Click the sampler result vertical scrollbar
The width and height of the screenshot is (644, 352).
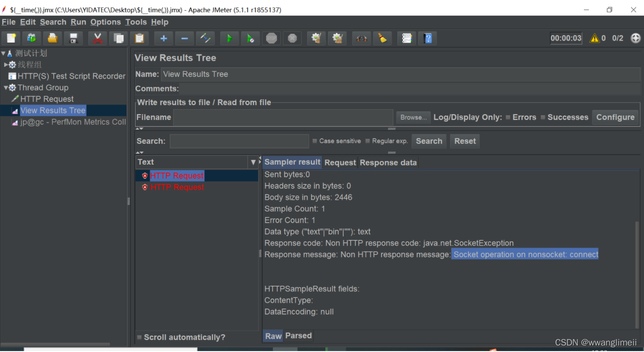[x=637, y=275]
